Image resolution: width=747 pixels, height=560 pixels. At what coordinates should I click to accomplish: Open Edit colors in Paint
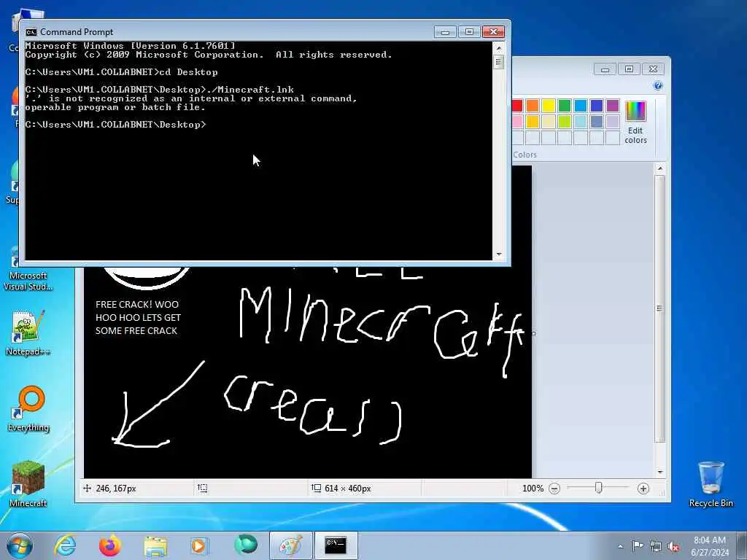coord(635,122)
